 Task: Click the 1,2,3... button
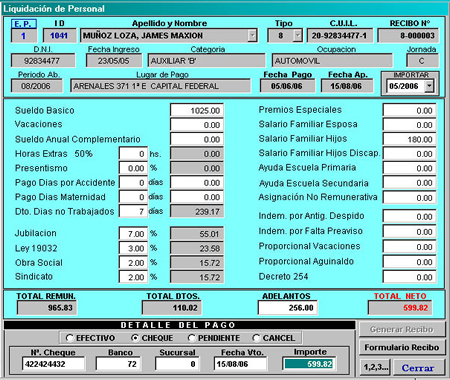point(375,368)
